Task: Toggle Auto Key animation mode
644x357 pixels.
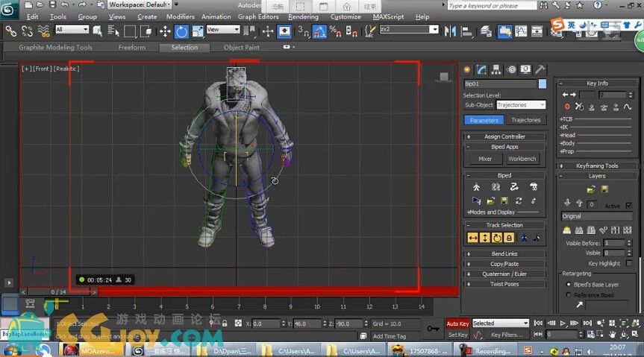Action: tap(457, 323)
